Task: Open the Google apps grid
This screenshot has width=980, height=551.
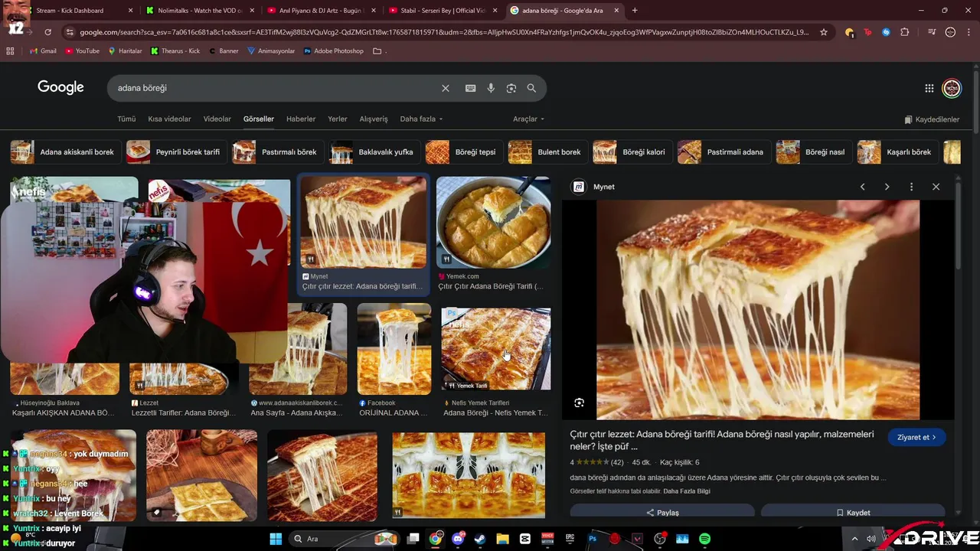Action: 929,88
